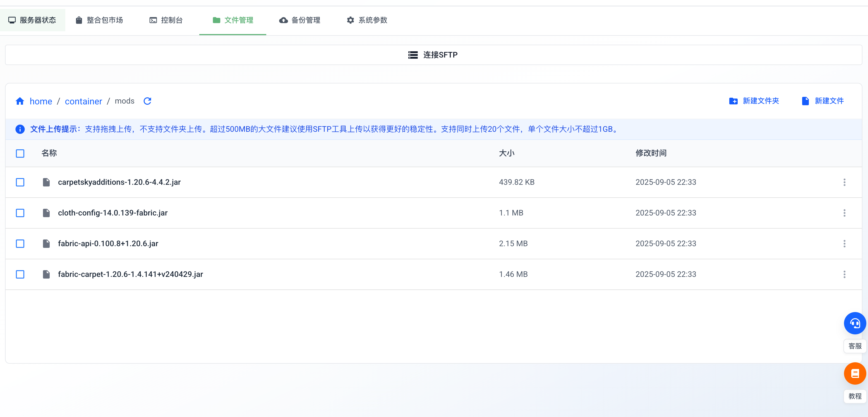This screenshot has height=417, width=868.
Task: Switch to the 整合包市场 tab
Action: point(99,20)
